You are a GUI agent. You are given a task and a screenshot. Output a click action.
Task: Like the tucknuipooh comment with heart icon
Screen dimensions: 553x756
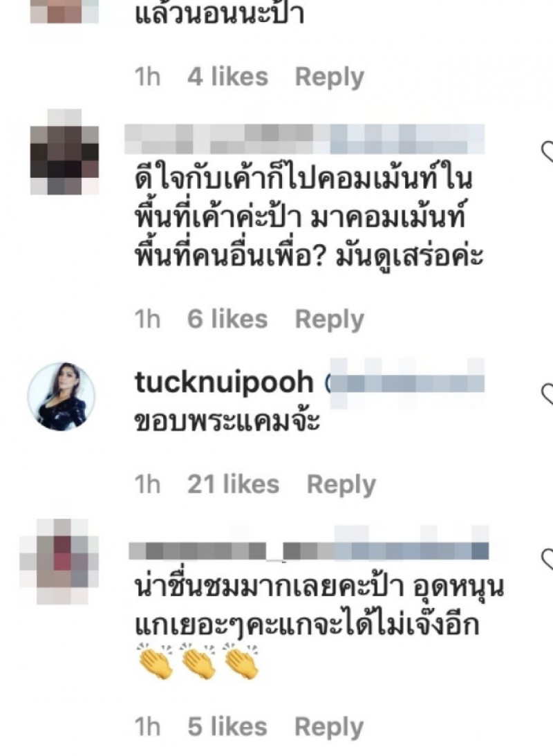547,394
